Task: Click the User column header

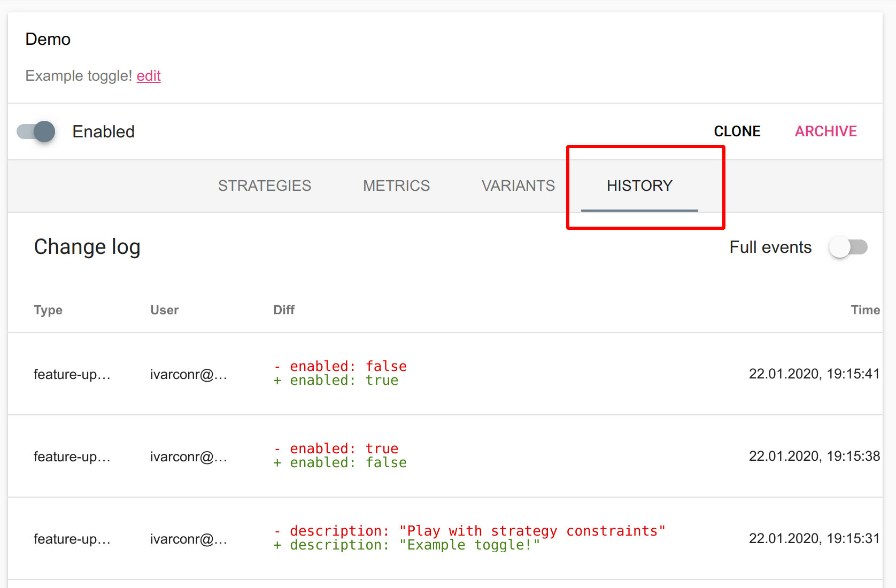Action: pyautogui.click(x=164, y=310)
